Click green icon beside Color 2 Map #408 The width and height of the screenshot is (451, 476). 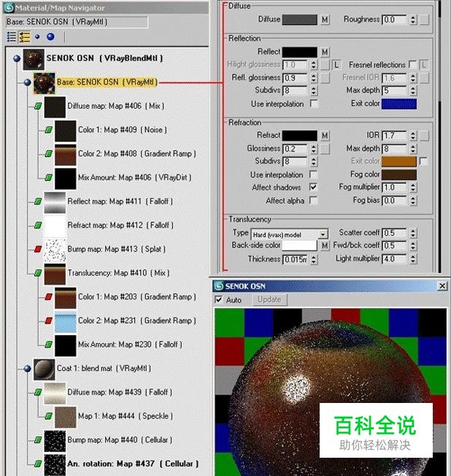pyautogui.click(x=49, y=153)
